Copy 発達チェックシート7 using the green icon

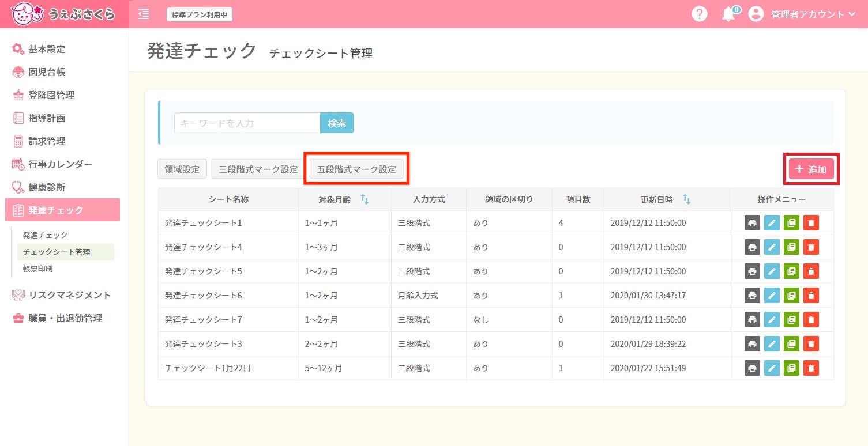click(x=791, y=320)
